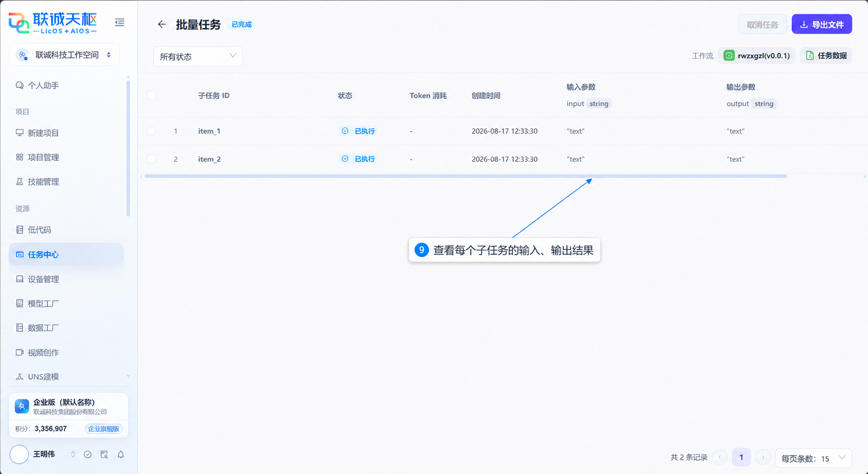Select page 1 in pagination
This screenshot has width=868, height=474.
[741, 458]
